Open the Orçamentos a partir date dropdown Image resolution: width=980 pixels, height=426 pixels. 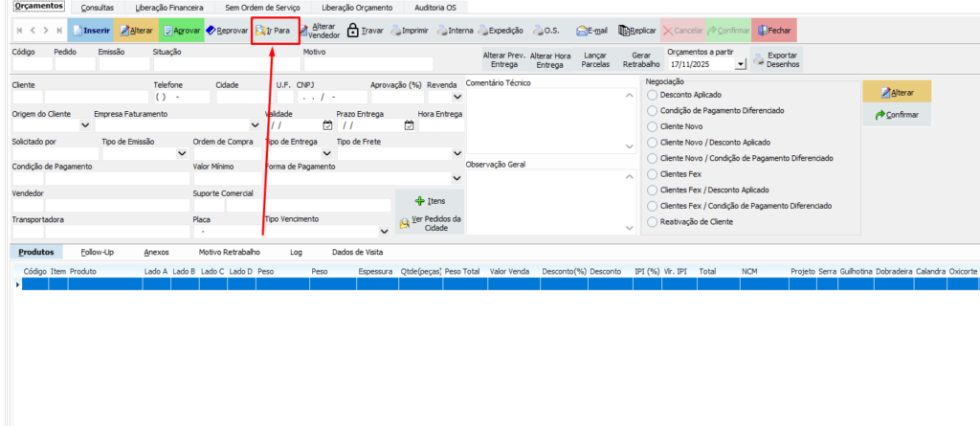click(x=741, y=65)
